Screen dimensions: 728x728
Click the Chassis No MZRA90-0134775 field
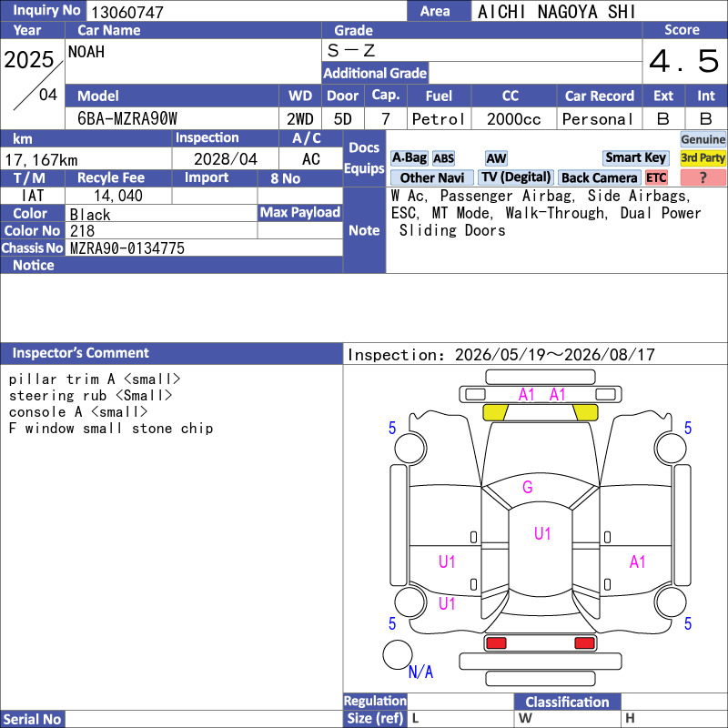[204, 248]
